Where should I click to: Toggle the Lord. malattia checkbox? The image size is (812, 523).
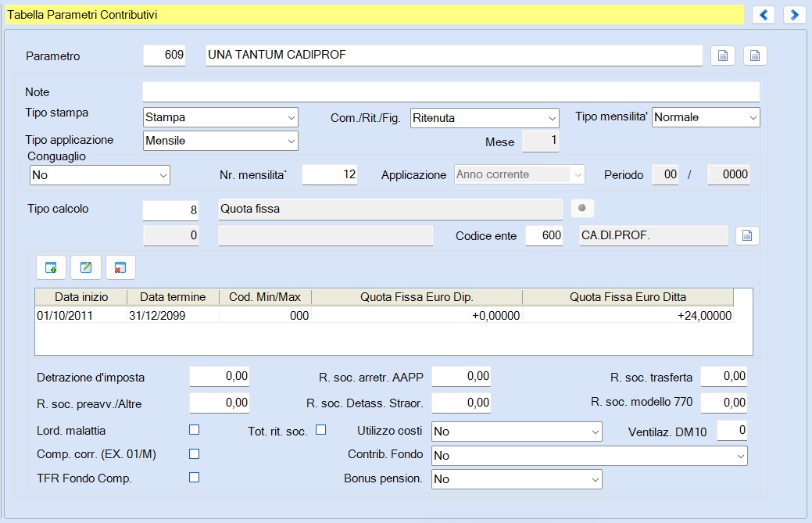[x=194, y=430]
